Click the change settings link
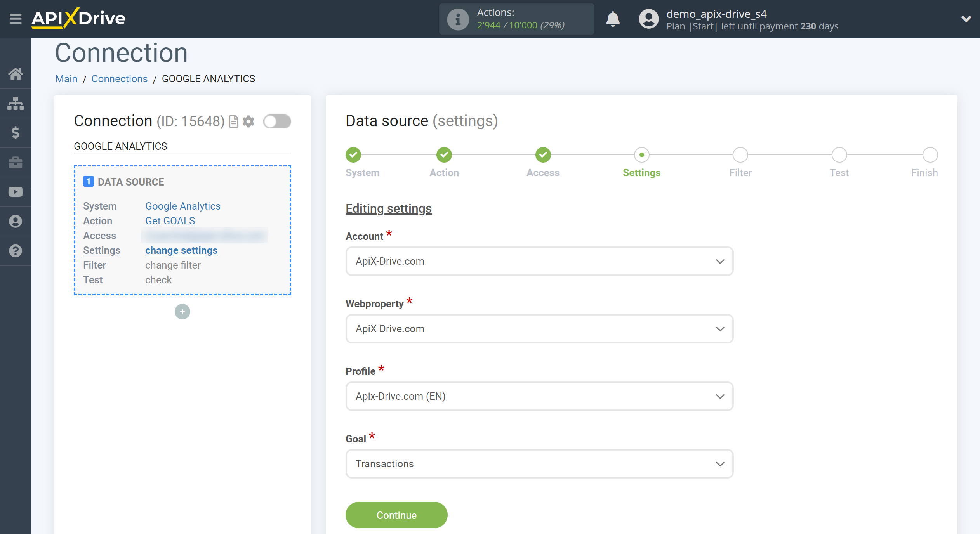 pos(181,250)
